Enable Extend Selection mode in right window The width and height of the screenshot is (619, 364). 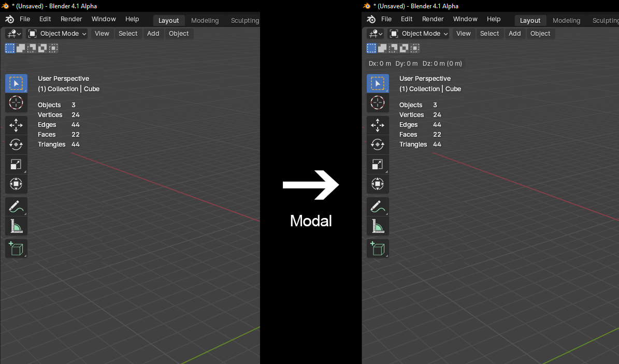(x=382, y=48)
